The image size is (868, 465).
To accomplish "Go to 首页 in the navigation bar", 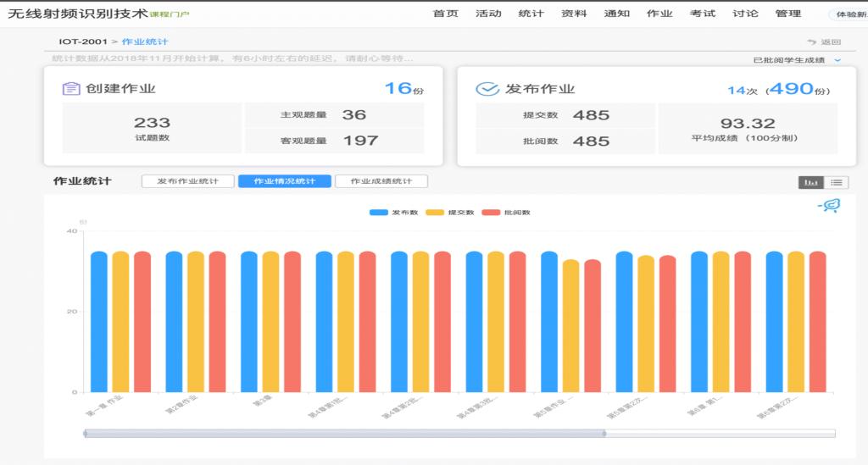I will [445, 14].
